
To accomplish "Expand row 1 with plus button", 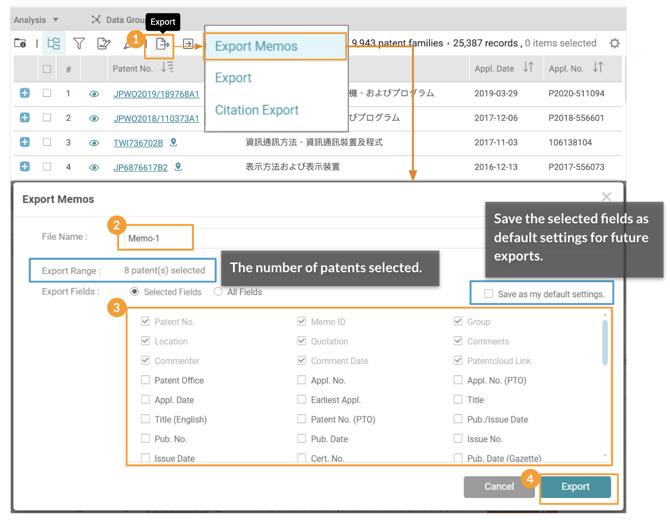I will tap(25, 94).
